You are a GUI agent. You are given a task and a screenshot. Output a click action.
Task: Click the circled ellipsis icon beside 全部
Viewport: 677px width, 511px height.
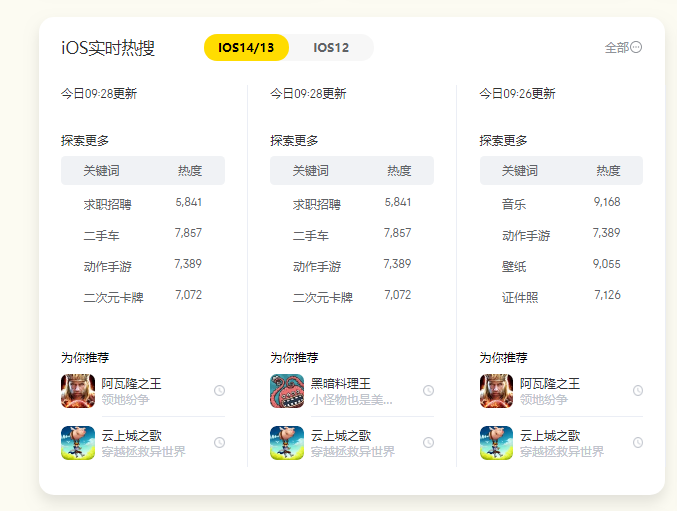pos(636,47)
